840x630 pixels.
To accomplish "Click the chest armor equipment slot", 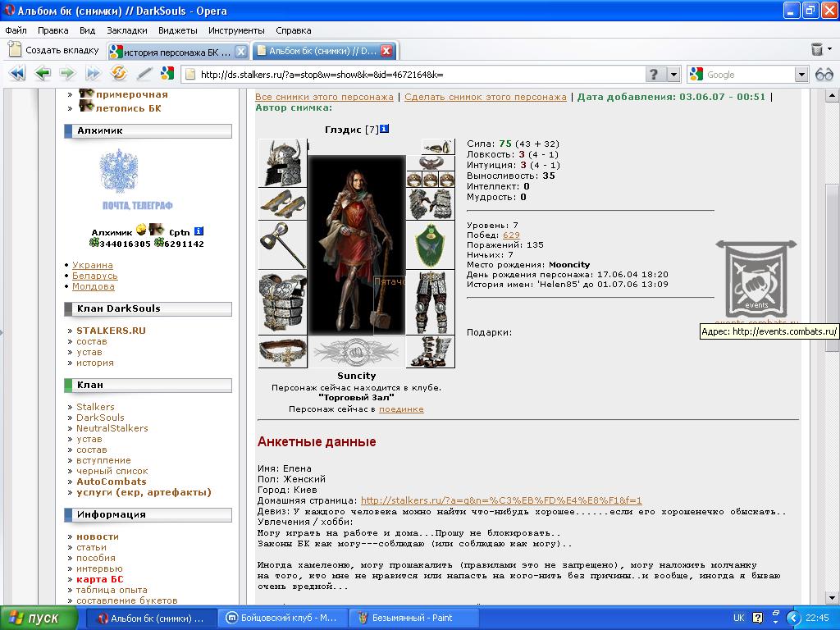I will [283, 302].
